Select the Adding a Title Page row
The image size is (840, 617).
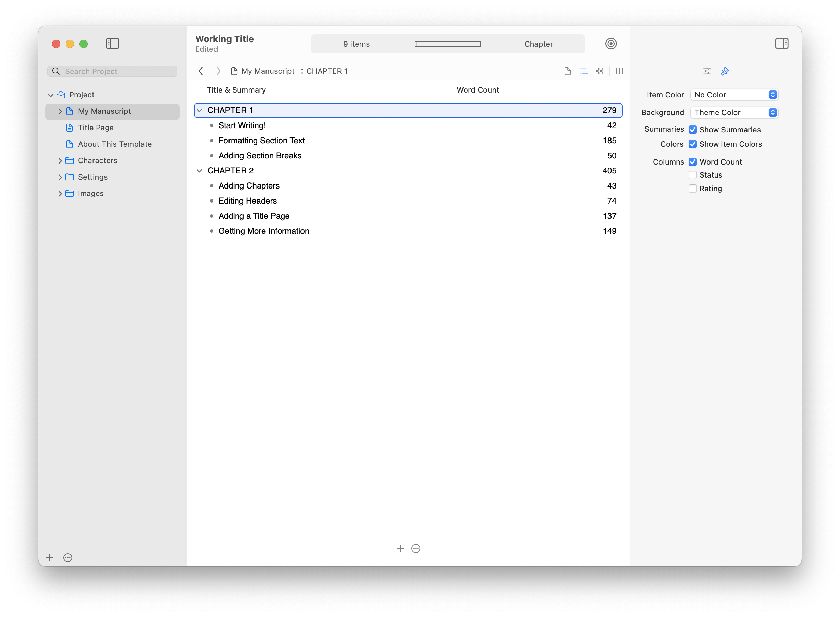pyautogui.click(x=408, y=216)
